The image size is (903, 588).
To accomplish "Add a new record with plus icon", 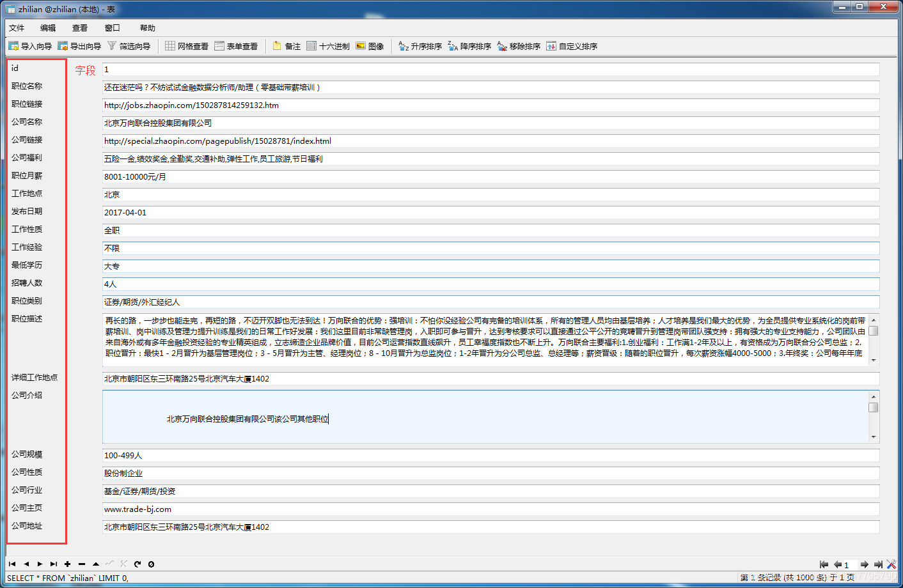I will (x=68, y=564).
